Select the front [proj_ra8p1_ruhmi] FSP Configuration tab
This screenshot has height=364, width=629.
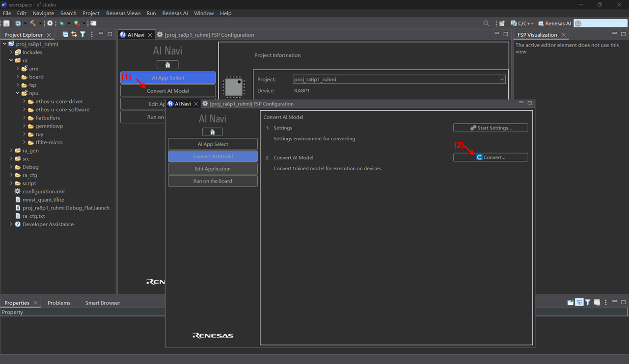click(248, 104)
